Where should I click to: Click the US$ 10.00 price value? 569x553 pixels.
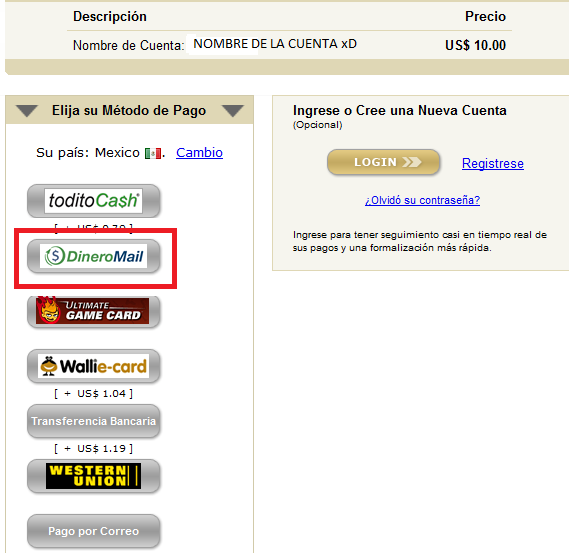(x=475, y=45)
